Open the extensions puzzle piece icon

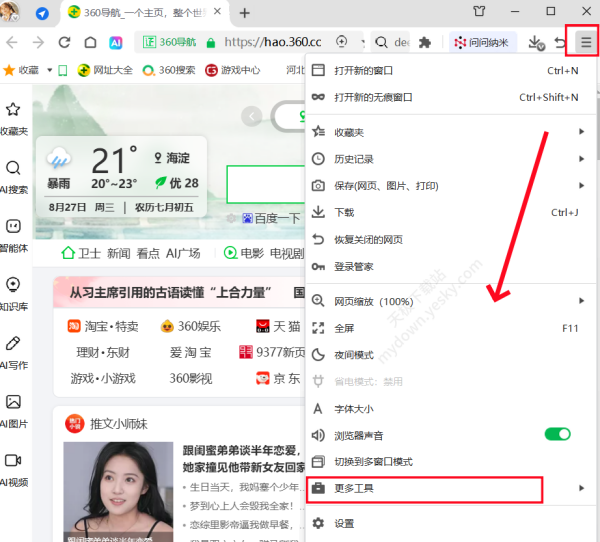click(x=424, y=43)
